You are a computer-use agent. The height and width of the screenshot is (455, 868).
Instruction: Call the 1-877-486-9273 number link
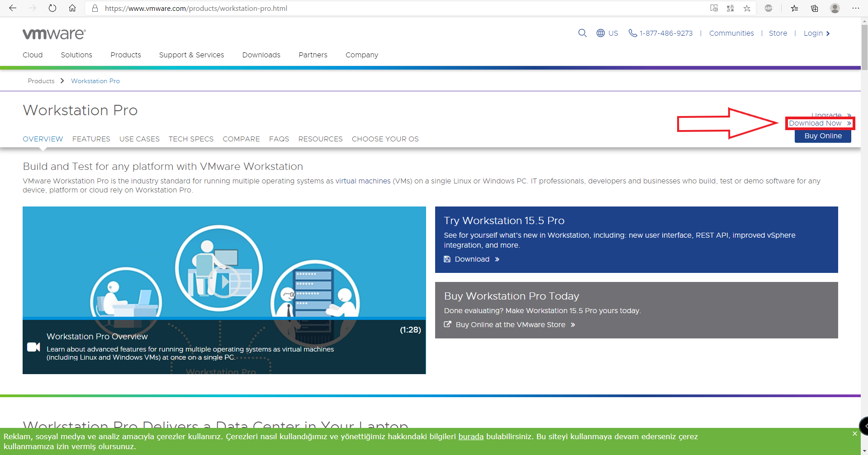pyautogui.click(x=666, y=33)
